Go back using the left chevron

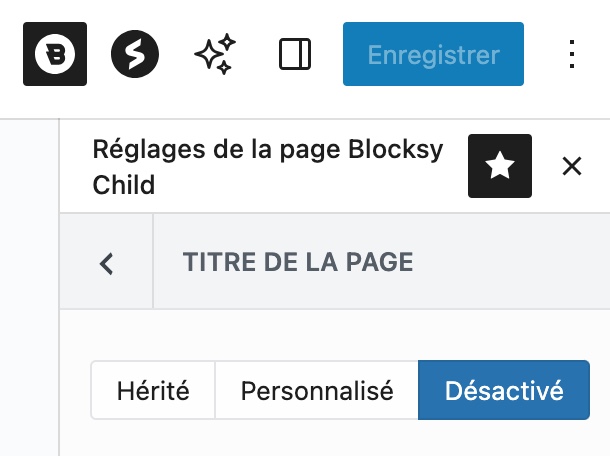(107, 263)
